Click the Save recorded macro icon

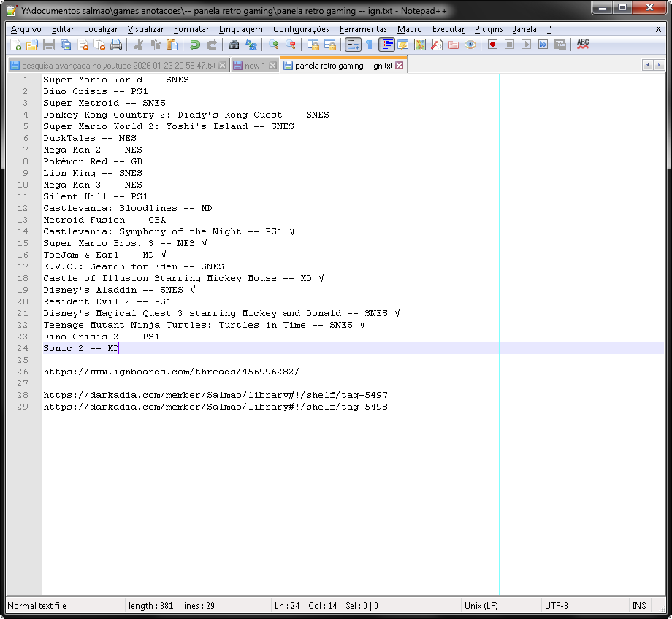[x=560, y=45]
